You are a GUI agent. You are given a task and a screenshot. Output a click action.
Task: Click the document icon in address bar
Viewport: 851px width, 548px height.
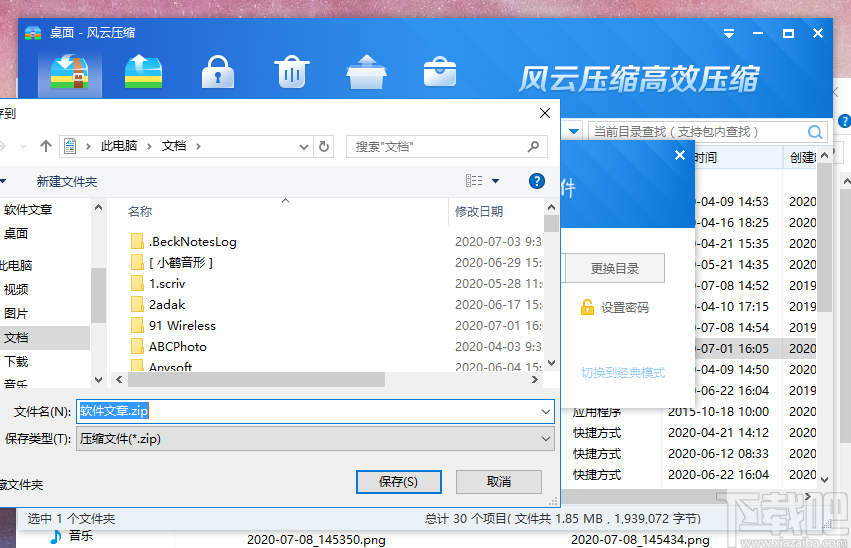pyautogui.click(x=70, y=146)
